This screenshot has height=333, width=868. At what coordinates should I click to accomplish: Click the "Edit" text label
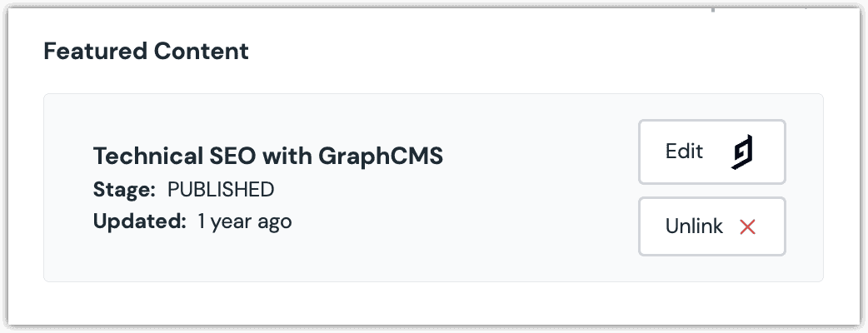pos(684,151)
